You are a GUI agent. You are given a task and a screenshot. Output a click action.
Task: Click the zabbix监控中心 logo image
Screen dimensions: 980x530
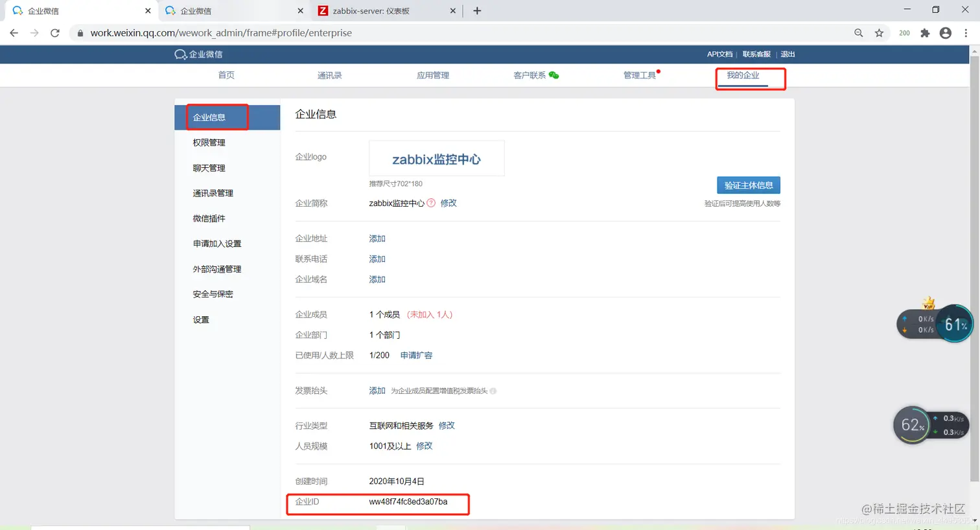(x=437, y=159)
